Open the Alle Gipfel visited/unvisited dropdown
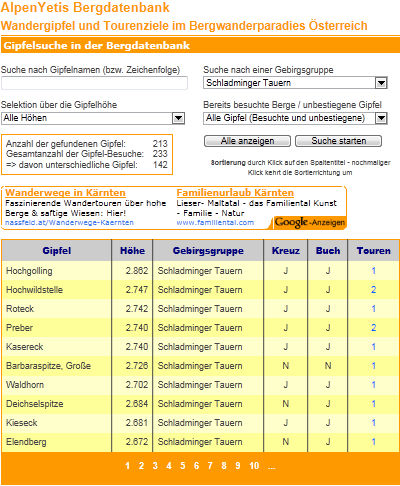This screenshot has width=400, height=486. tap(295, 118)
